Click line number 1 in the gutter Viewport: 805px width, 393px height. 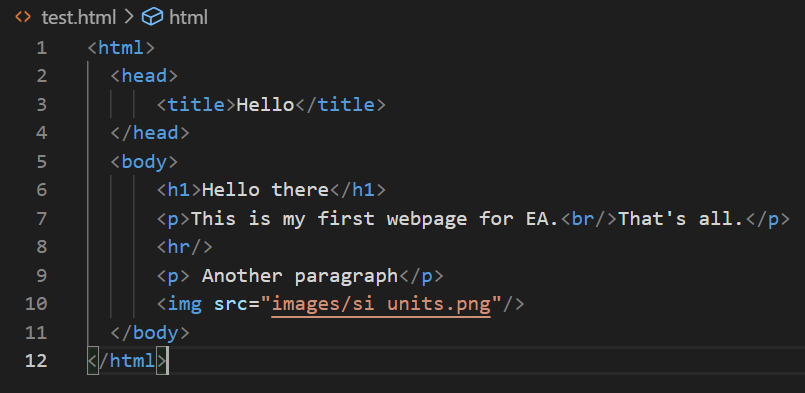click(x=42, y=48)
